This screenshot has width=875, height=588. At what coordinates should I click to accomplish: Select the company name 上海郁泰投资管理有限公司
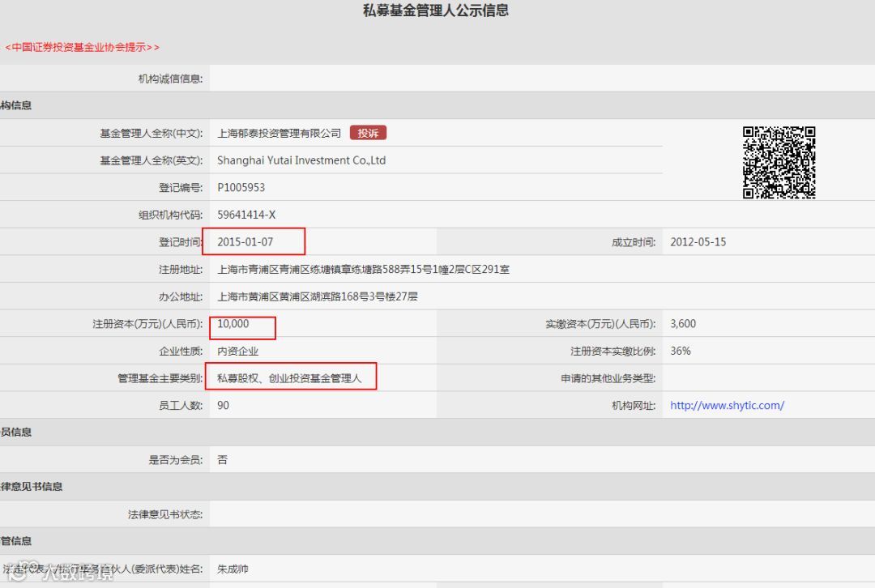(279, 134)
